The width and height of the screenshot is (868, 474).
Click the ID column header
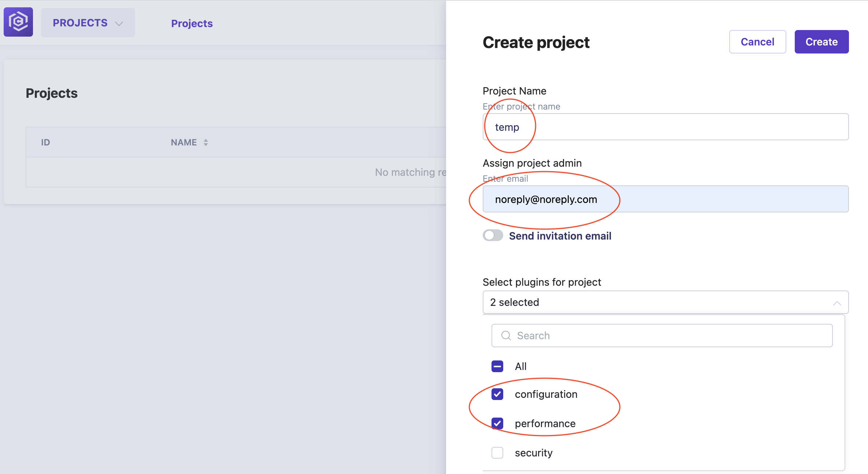(45, 142)
